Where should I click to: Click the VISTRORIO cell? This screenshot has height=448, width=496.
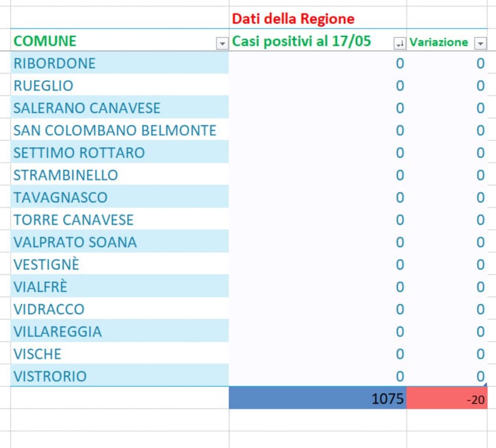pos(50,376)
